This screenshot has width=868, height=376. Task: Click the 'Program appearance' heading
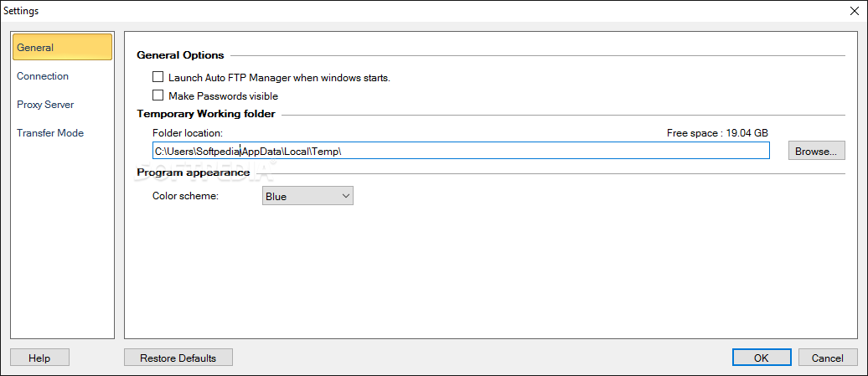pyautogui.click(x=194, y=173)
